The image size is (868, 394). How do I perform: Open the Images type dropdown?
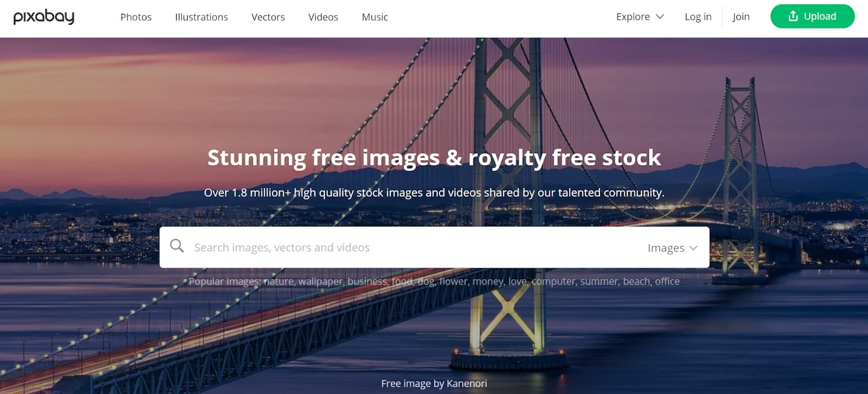tap(672, 248)
